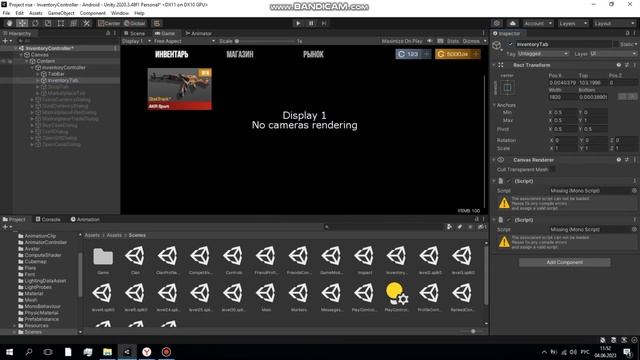The height and width of the screenshot is (360, 640).
Task: Open the Layers dropdown
Action: (x=573, y=23)
